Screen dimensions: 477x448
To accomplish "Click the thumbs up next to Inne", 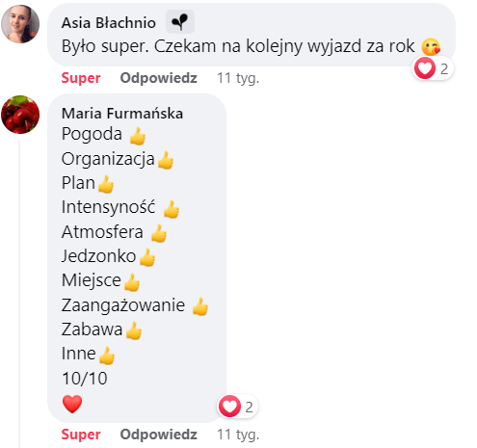I will (107, 356).
